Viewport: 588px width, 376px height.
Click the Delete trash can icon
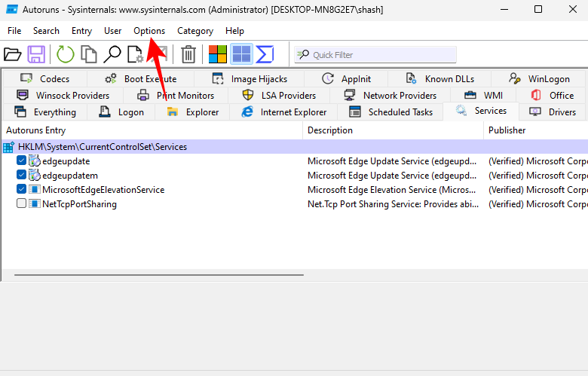point(188,54)
